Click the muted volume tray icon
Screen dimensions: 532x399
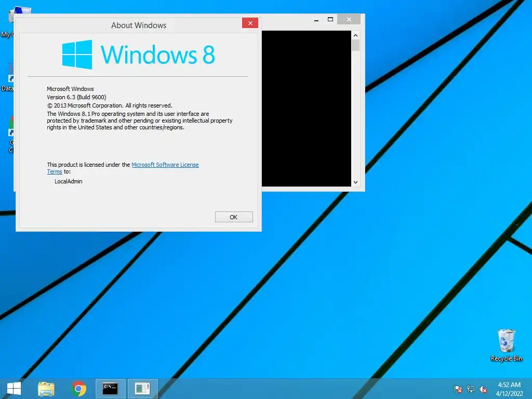pos(483,389)
